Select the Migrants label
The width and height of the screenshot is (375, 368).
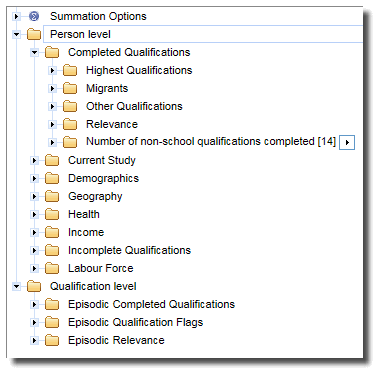click(107, 88)
